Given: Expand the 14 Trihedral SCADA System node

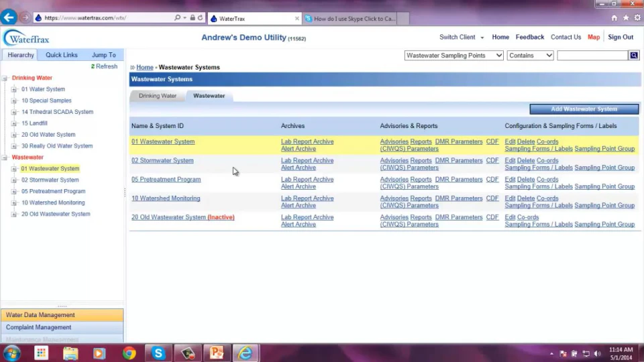Looking at the screenshot, I should point(14,112).
